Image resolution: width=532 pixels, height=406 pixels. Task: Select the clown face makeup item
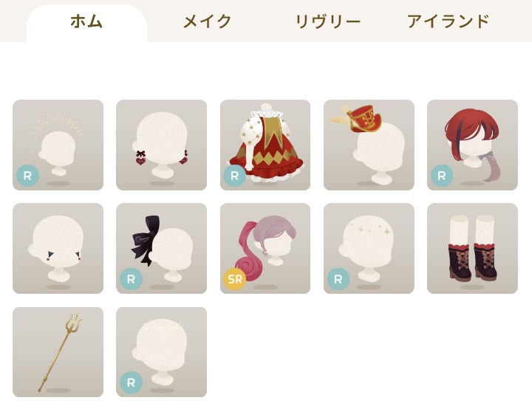tap(58, 249)
